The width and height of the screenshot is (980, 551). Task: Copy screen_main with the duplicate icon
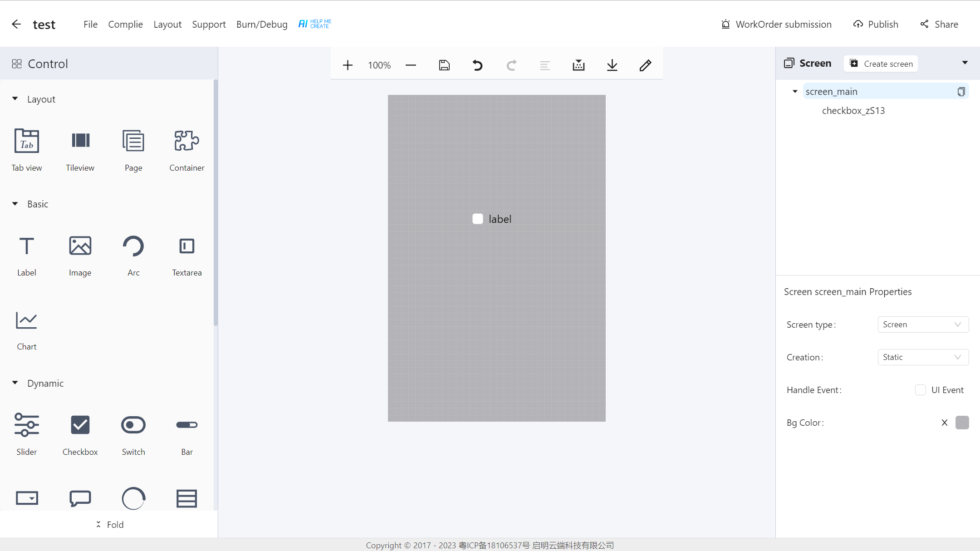click(x=961, y=92)
